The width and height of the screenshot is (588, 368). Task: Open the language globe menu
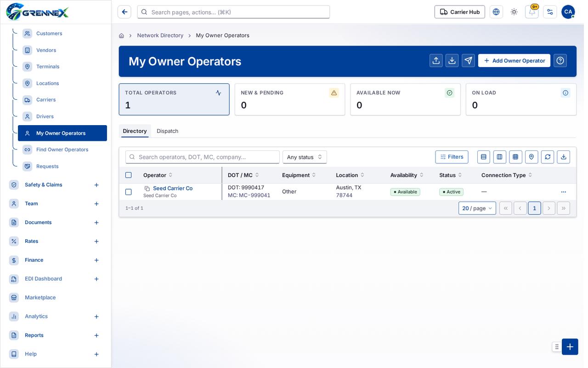pyautogui.click(x=496, y=12)
